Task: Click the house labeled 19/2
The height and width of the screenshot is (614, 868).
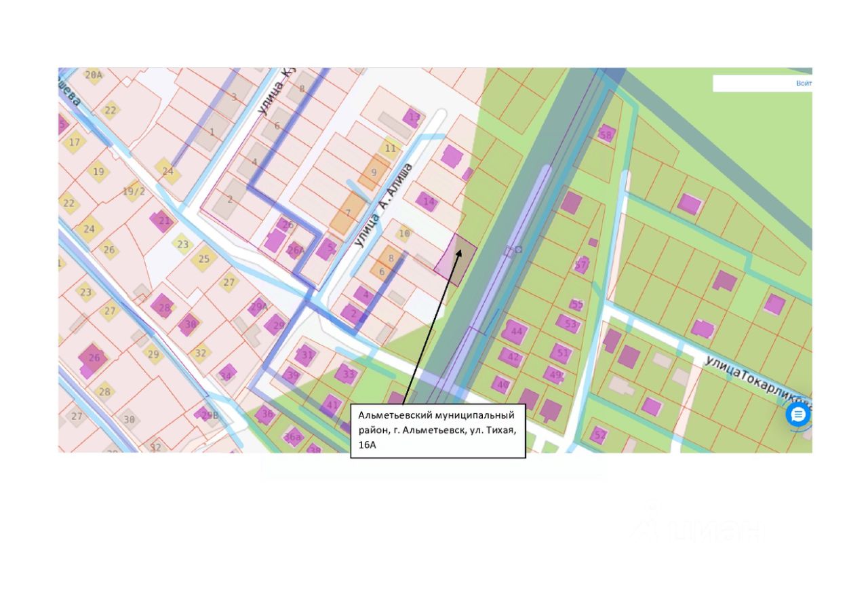Action: pyautogui.click(x=134, y=191)
